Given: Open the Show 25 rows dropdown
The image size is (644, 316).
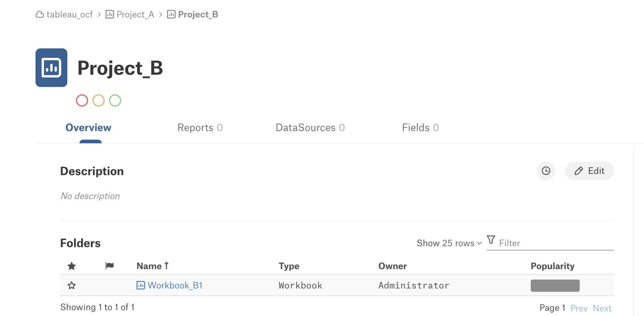Looking at the screenshot, I should pos(449,243).
